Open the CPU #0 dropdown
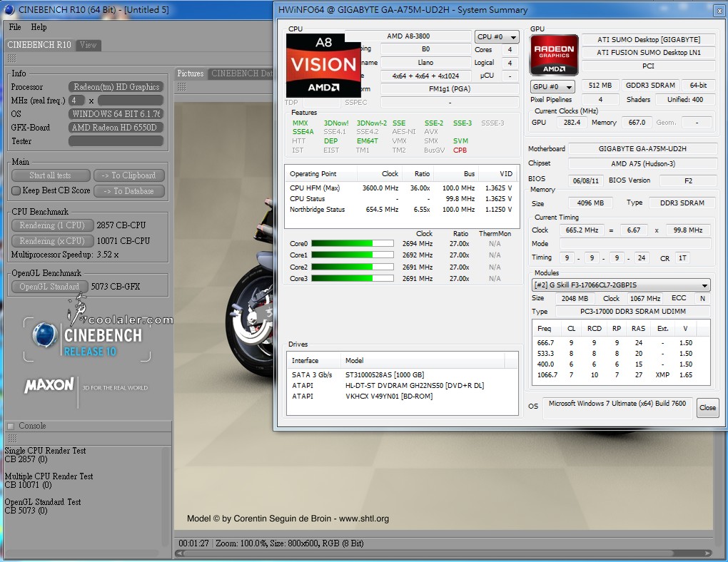 (x=496, y=36)
